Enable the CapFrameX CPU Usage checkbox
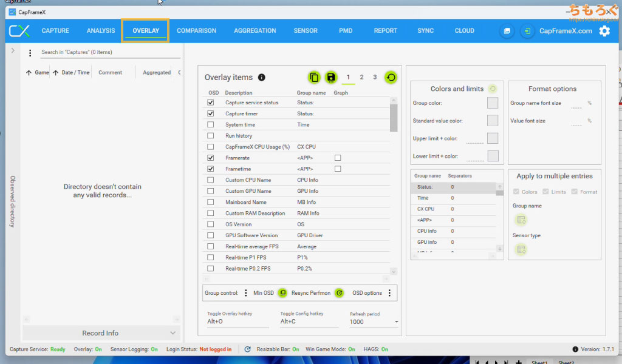The width and height of the screenshot is (622, 364). tap(211, 147)
